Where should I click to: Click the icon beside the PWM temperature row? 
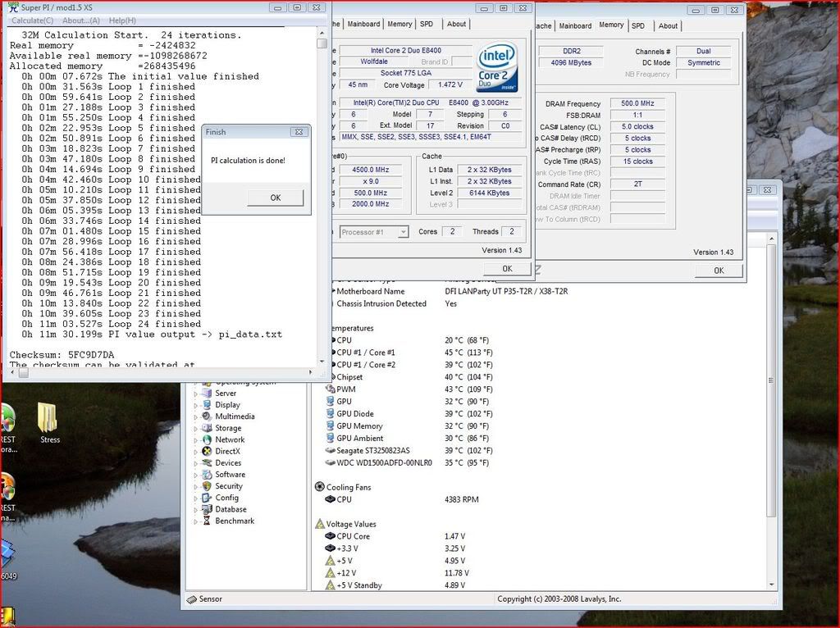(x=330, y=389)
